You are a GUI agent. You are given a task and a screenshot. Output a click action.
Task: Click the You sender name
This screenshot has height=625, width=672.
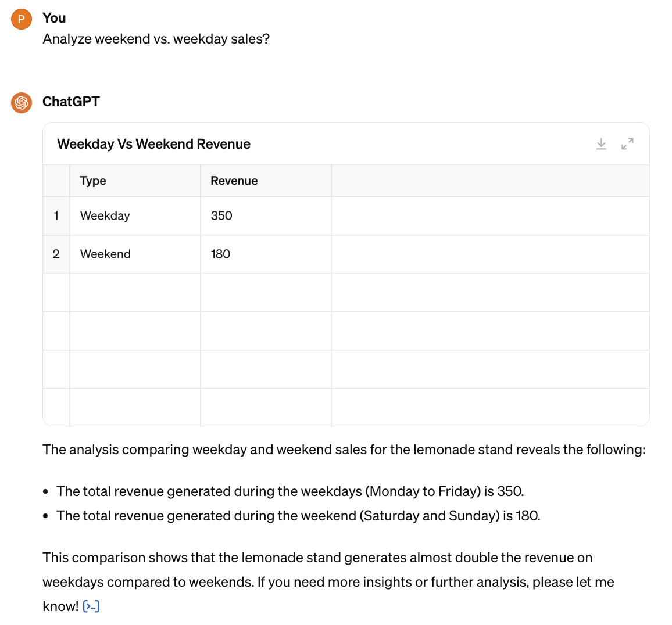pyautogui.click(x=54, y=18)
